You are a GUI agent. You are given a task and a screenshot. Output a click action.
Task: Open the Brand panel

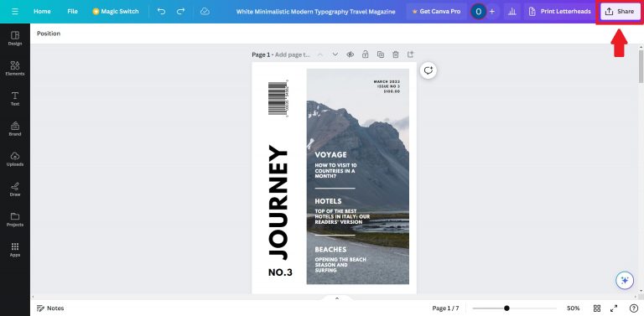point(15,129)
